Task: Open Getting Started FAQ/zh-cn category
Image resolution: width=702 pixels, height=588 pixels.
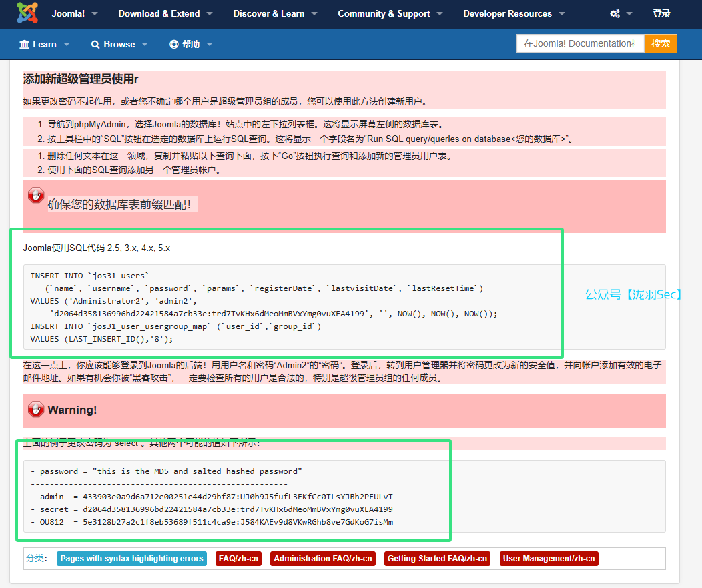Action: pos(438,559)
